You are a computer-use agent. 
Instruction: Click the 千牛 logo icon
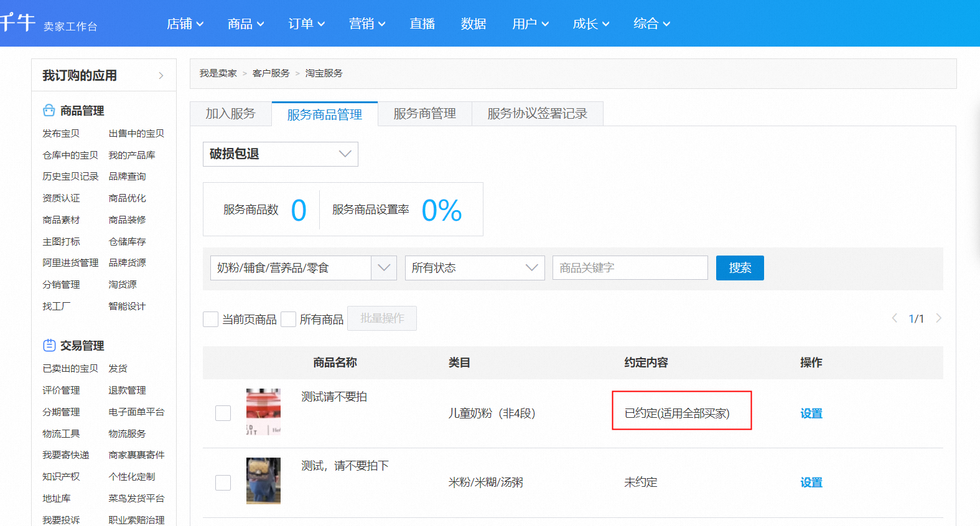tap(17, 22)
